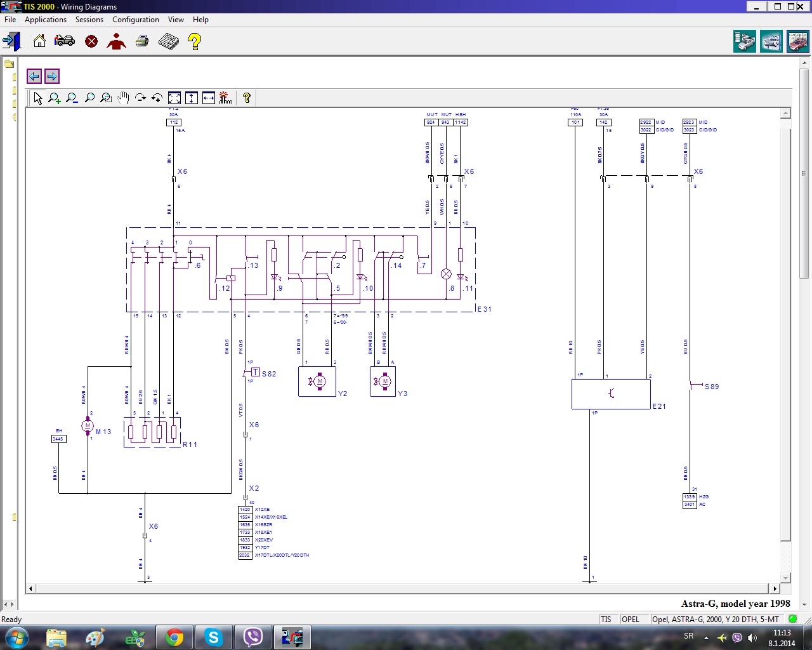This screenshot has width=812, height=650.
Task: Click the open folder icon in left tree
Action: coord(9,63)
